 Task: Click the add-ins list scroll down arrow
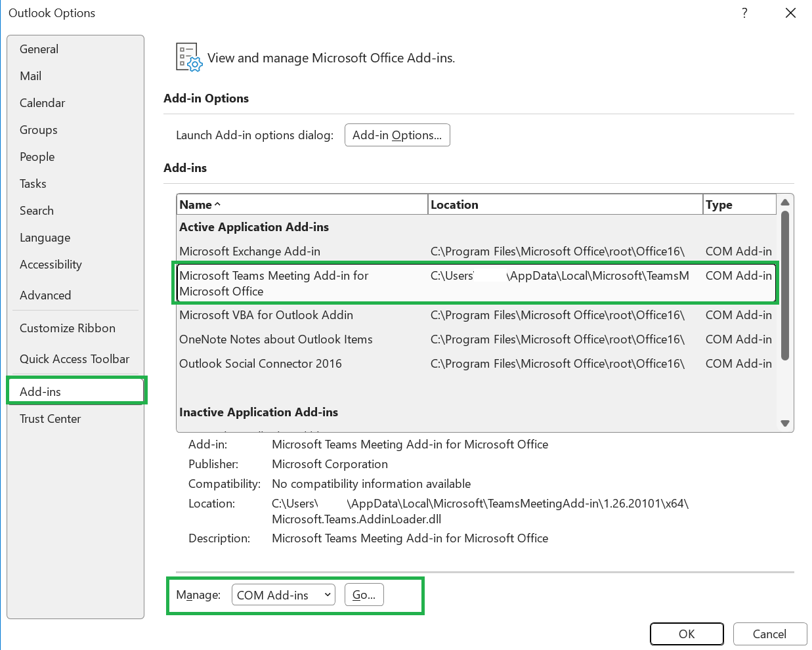tap(784, 423)
